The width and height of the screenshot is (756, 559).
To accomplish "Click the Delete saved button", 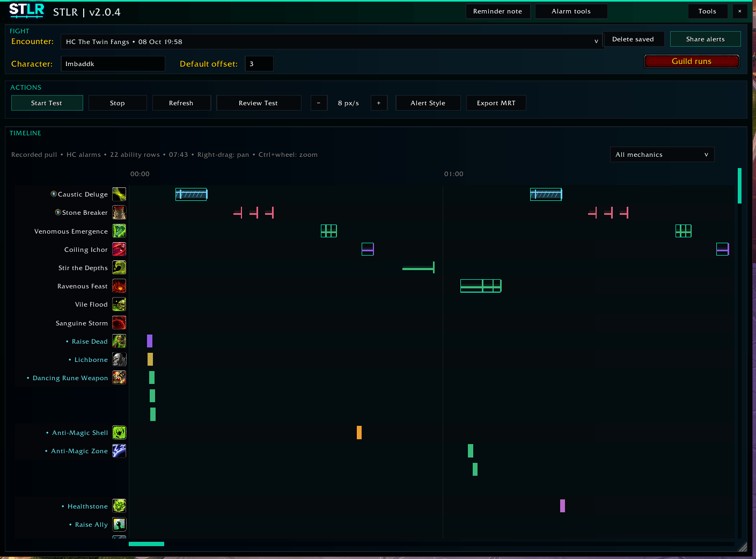I will click(x=633, y=39).
